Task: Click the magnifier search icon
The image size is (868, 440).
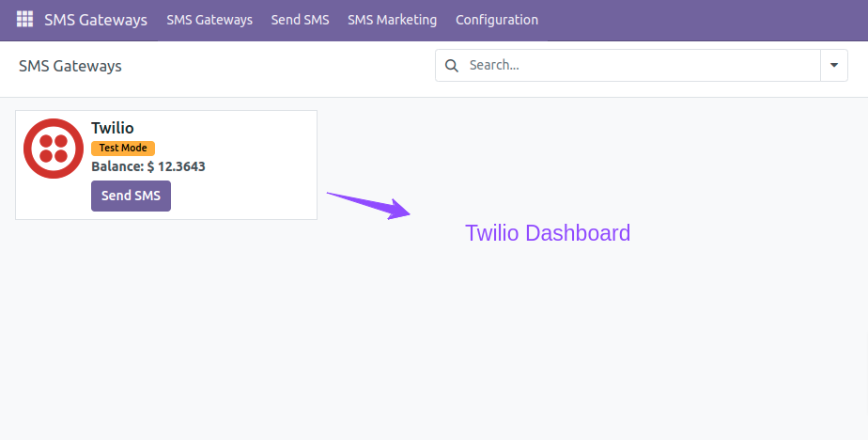Action: (452, 66)
